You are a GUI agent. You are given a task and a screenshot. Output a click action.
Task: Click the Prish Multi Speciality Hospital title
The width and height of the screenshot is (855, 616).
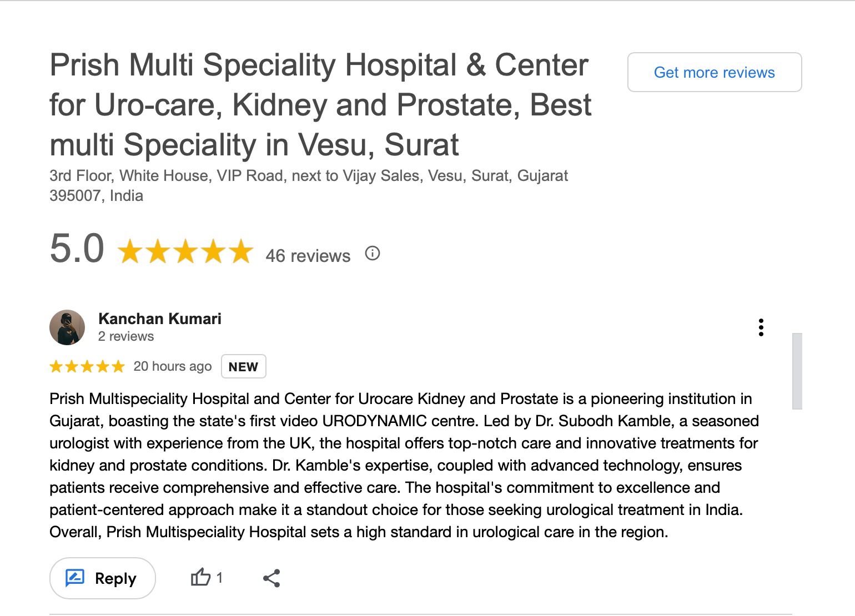coord(320,104)
